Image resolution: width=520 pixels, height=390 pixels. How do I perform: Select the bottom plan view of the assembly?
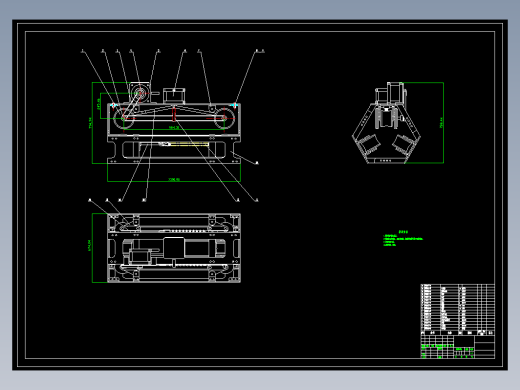pyautogui.click(x=174, y=248)
